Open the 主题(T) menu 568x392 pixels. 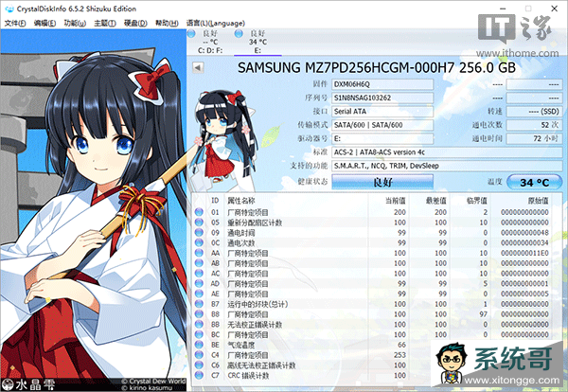(105, 23)
